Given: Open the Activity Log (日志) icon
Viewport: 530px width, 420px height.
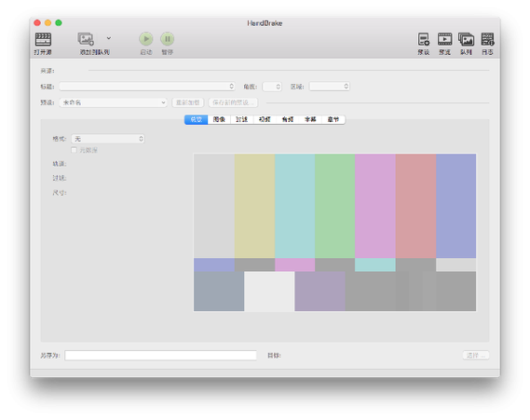Looking at the screenshot, I should 487,39.
